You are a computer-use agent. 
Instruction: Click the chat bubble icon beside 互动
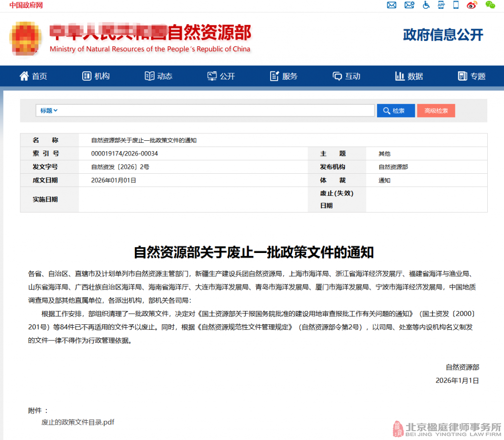click(x=337, y=76)
